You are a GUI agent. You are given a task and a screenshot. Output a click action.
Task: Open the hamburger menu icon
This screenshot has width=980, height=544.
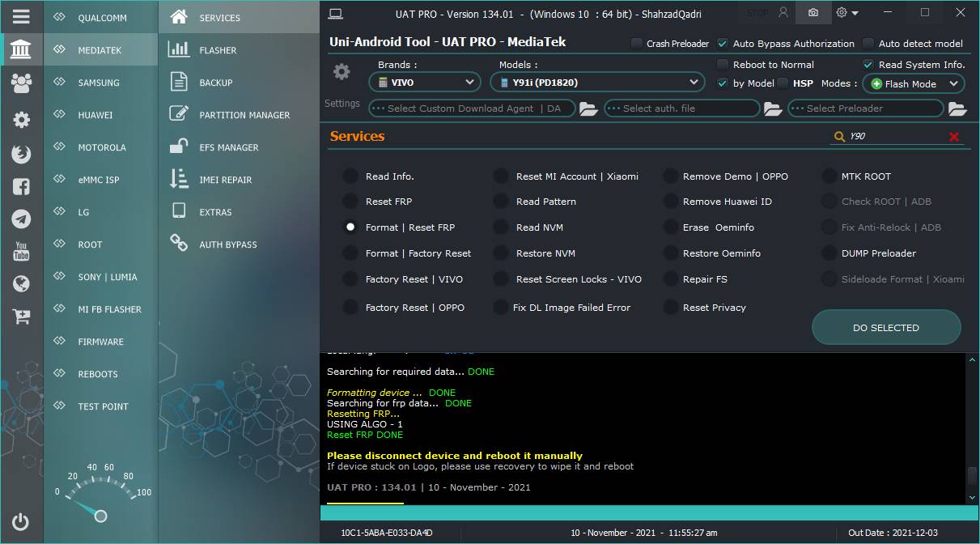tap(21, 16)
